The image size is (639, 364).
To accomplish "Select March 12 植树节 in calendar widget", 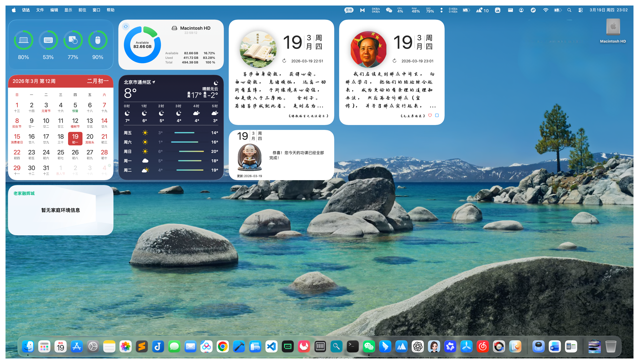I will (x=75, y=123).
